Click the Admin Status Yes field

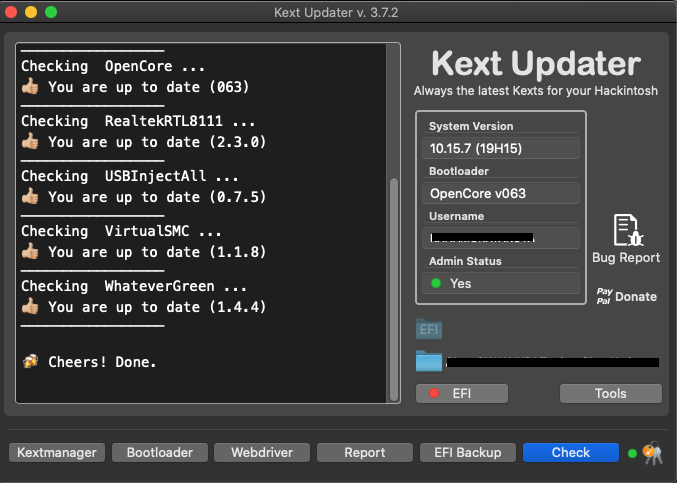point(500,283)
